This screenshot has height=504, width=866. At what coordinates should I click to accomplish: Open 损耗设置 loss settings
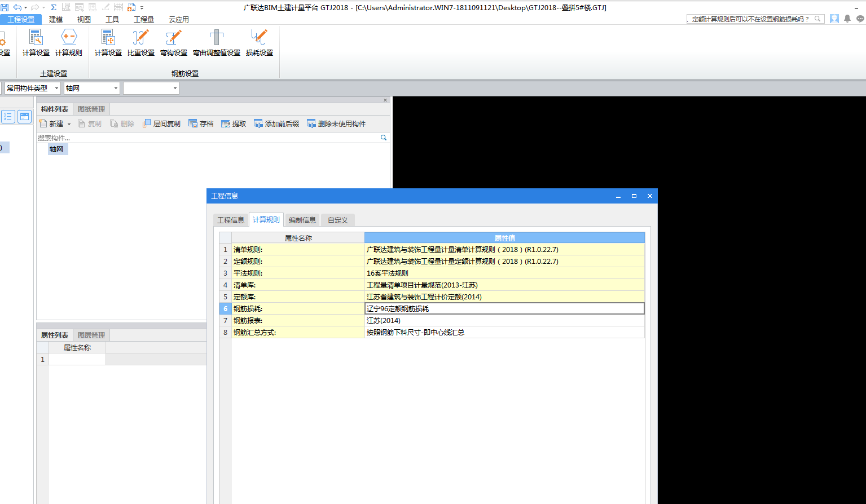coord(260,43)
